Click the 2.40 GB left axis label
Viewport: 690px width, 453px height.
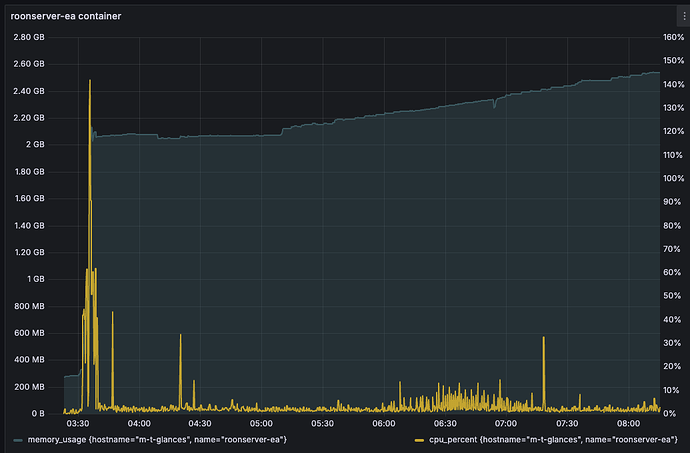pyautogui.click(x=29, y=91)
